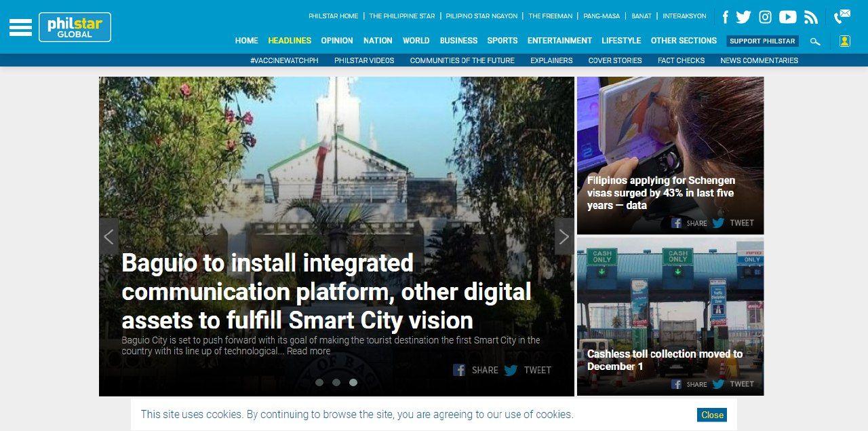The width and height of the screenshot is (868, 431).
Task: Click the search magnifier icon
Action: pyautogui.click(x=815, y=41)
